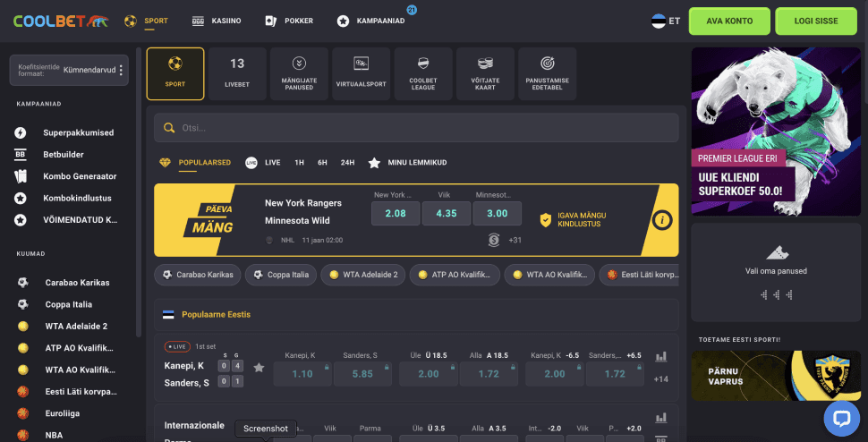Viewport: 868px width, 442px height.
Task: Select the WTA AO Kvalifik... chip
Action: 549,275
